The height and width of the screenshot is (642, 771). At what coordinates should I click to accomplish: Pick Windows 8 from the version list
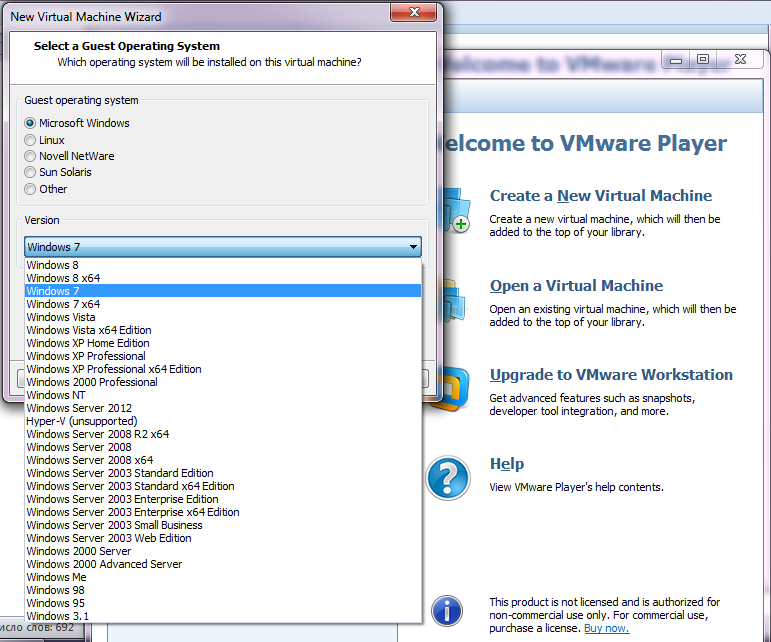click(x=223, y=265)
